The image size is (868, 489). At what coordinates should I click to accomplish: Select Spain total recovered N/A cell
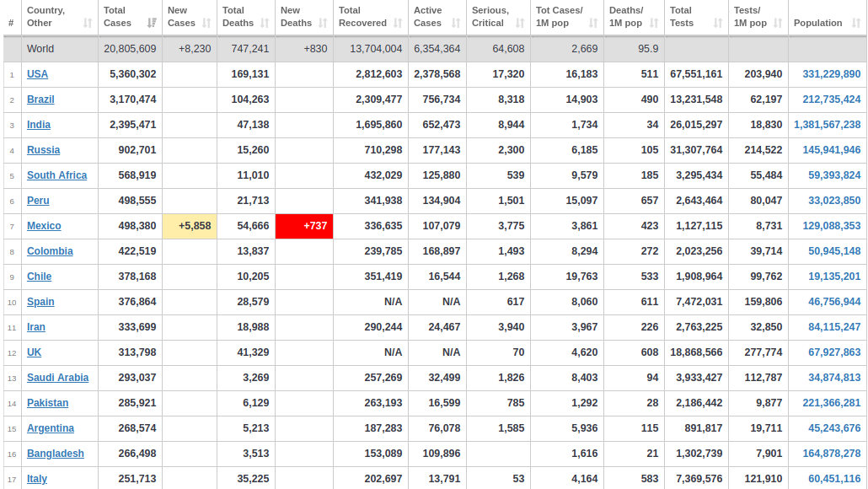(x=371, y=302)
